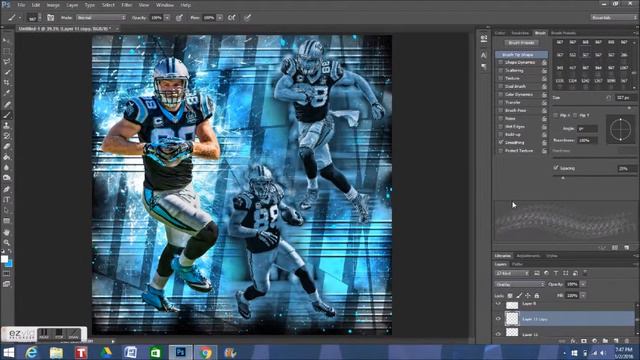The width and height of the screenshot is (640, 360).
Task: Open the Window menu
Action: [x=165, y=5]
